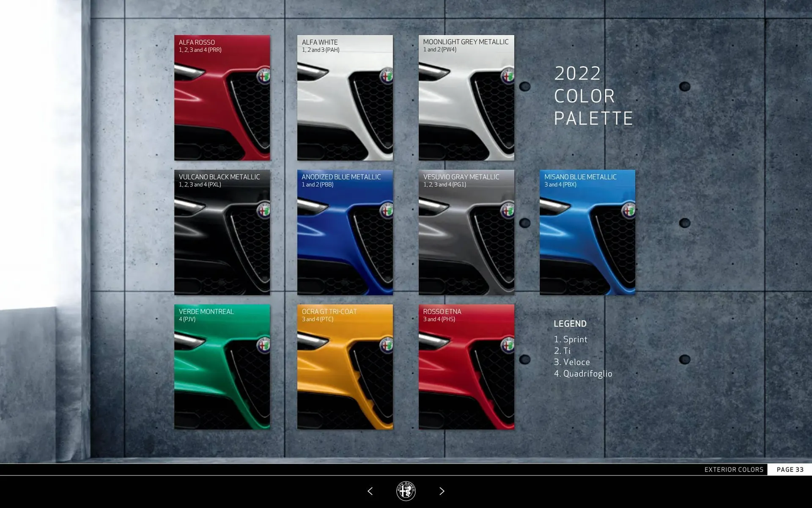Select the Alfa Rosso color swatch
The image size is (812, 508).
pyautogui.click(x=222, y=98)
